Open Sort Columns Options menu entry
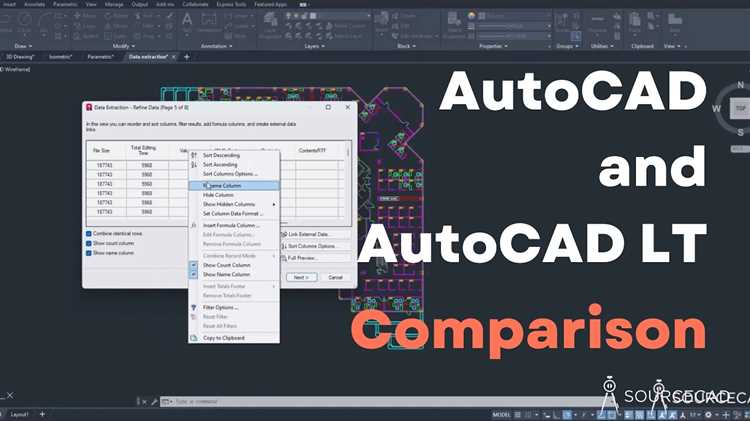Screen dimensions: 750x421 pos(233,174)
